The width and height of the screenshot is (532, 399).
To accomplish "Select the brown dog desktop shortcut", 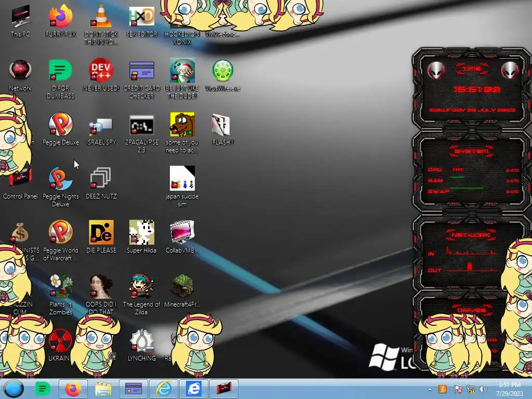I will [x=182, y=133].
